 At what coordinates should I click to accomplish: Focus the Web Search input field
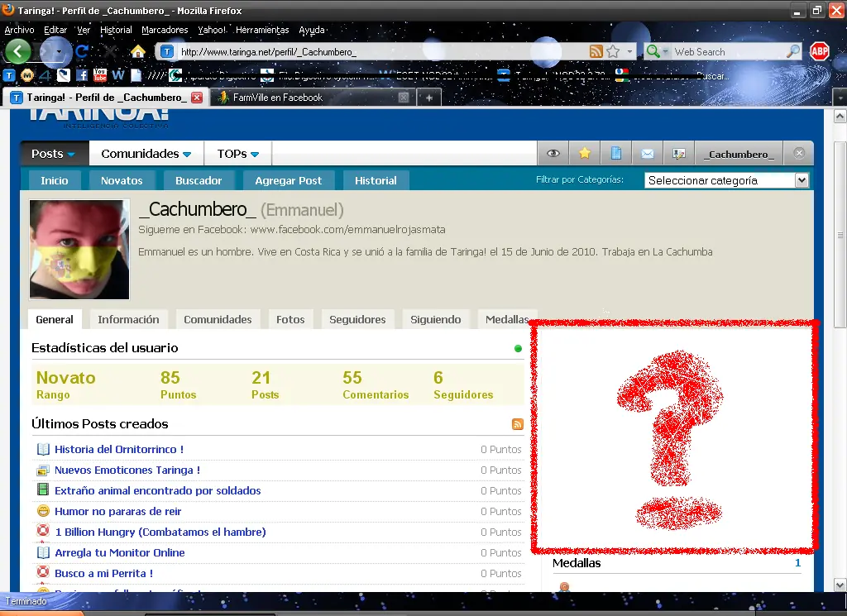point(728,52)
